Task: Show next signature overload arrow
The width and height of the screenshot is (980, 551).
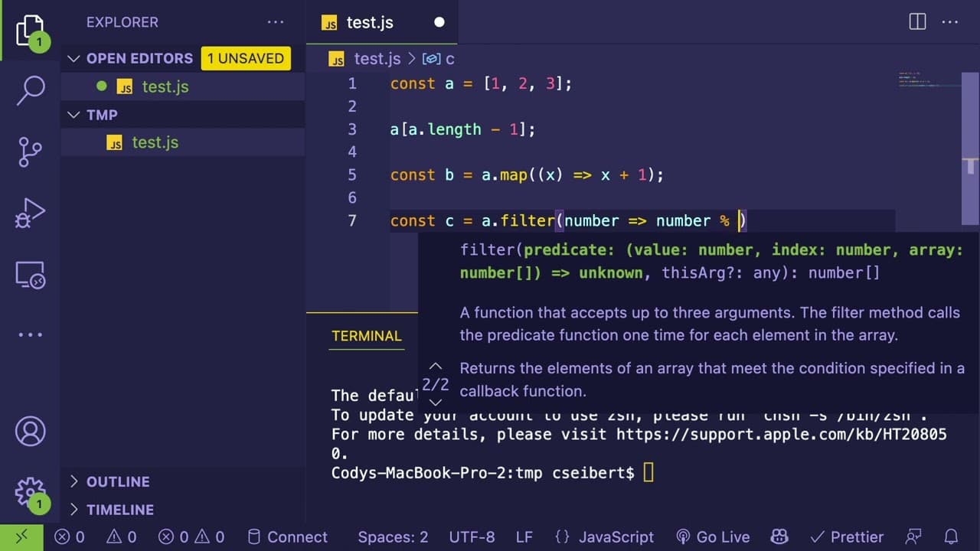Action: coord(436,403)
